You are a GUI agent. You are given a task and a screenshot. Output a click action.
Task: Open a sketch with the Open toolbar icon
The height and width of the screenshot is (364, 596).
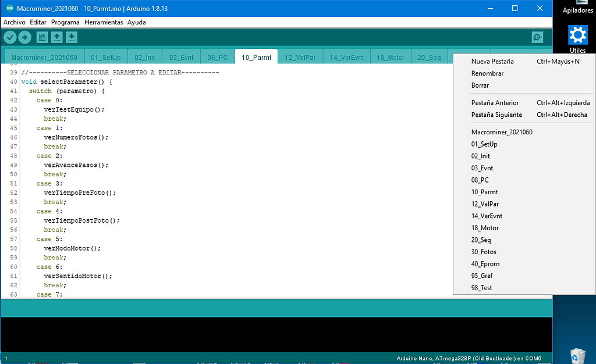[x=56, y=37]
